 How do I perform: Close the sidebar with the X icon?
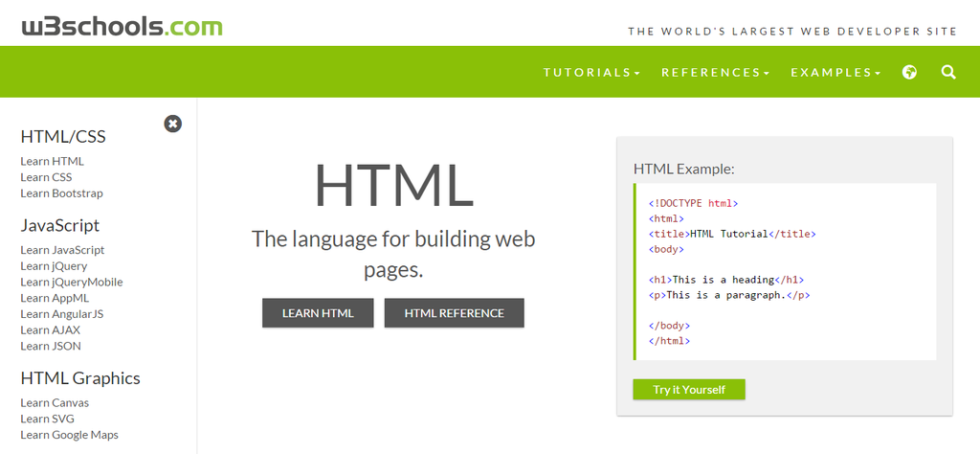(173, 124)
